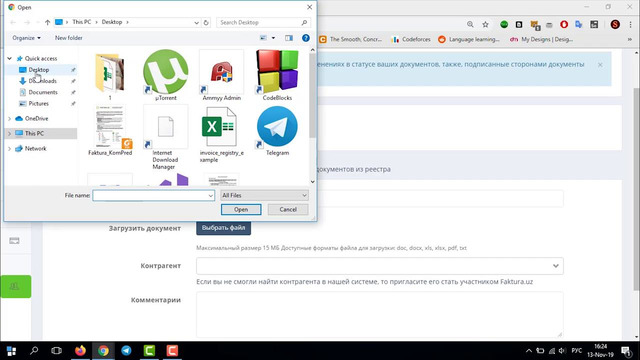Open Chrome zoom magnifier icon in address bar
The width and height of the screenshot is (640, 360).
click(x=470, y=24)
